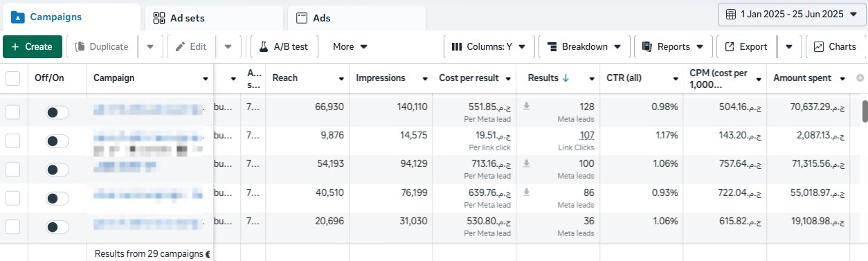The width and height of the screenshot is (868, 261).
Task: Open the Charts view icon
Action: 819,47
